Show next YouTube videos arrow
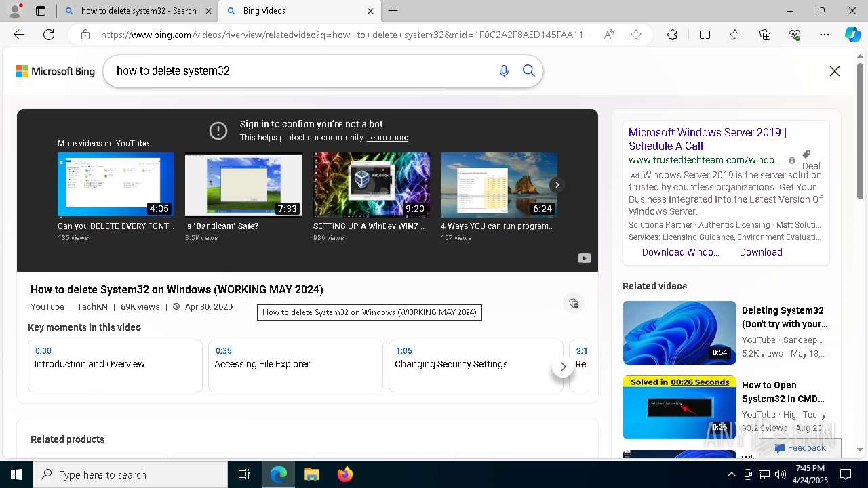Viewport: 868px width, 488px height. click(x=557, y=184)
